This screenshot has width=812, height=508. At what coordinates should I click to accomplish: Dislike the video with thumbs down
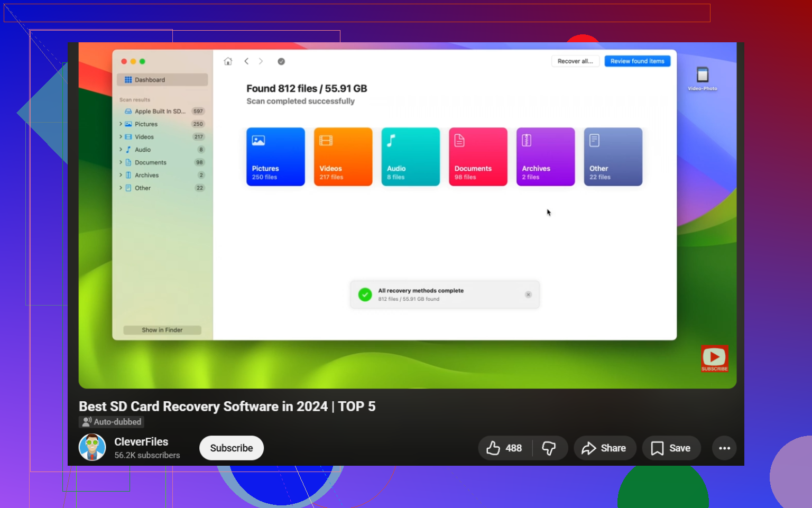pos(549,448)
